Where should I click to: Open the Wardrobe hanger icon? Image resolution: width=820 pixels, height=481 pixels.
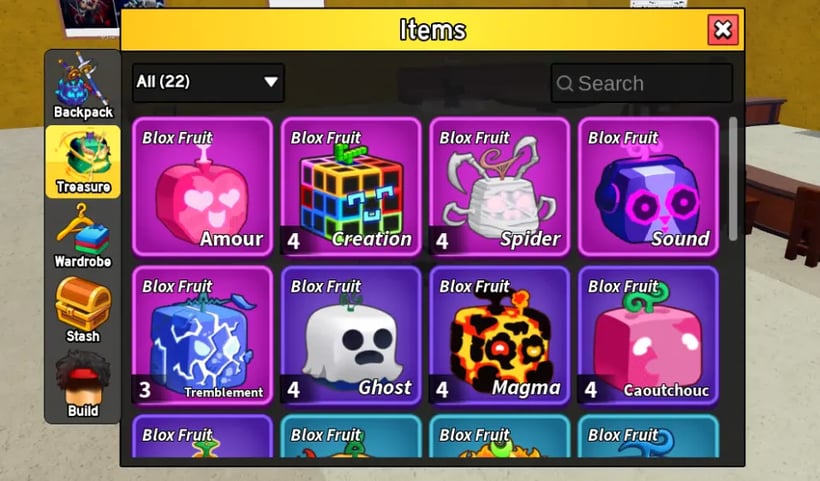click(x=83, y=236)
